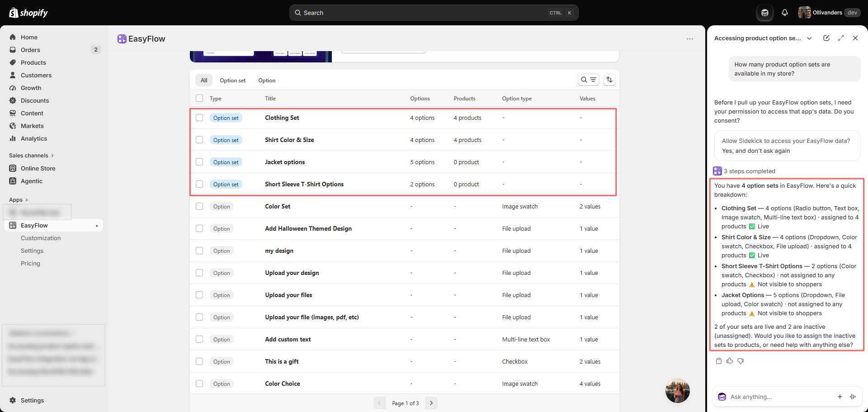Image resolution: width=868 pixels, height=412 pixels.
Task: Expand the Sales channels section
Action: [x=31, y=155]
